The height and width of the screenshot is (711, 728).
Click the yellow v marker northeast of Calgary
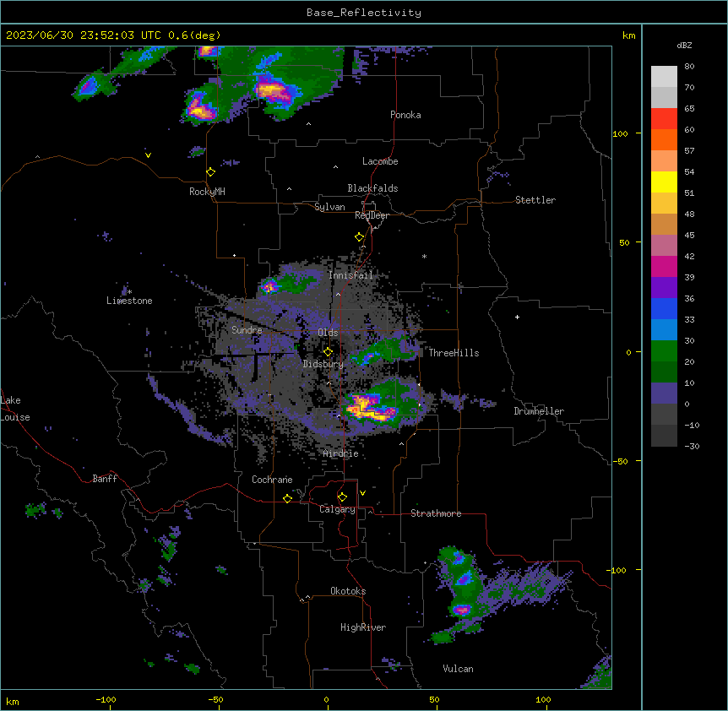pyautogui.click(x=362, y=493)
